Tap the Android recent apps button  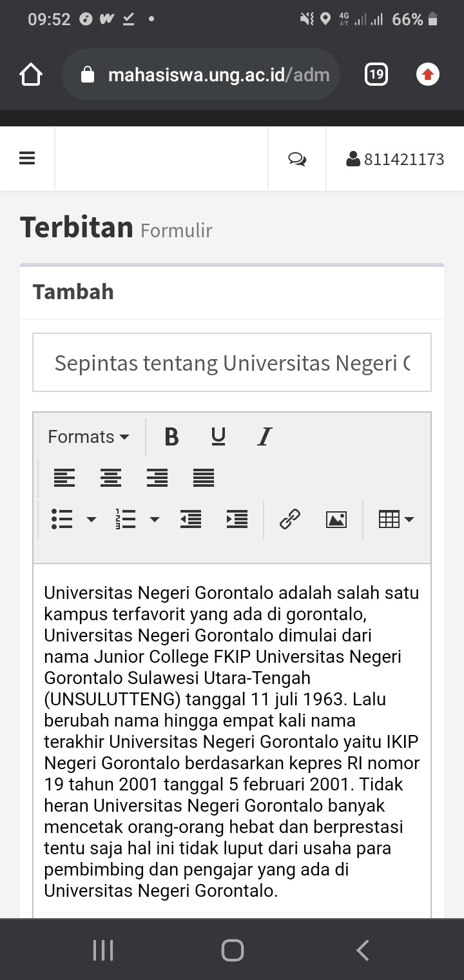[x=103, y=950]
